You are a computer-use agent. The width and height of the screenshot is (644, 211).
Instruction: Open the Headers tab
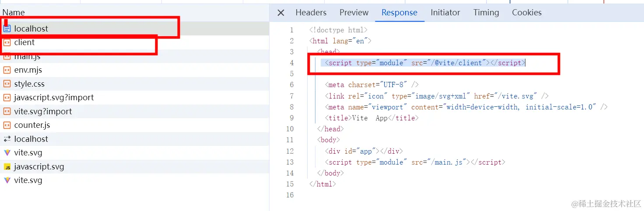[x=311, y=13]
